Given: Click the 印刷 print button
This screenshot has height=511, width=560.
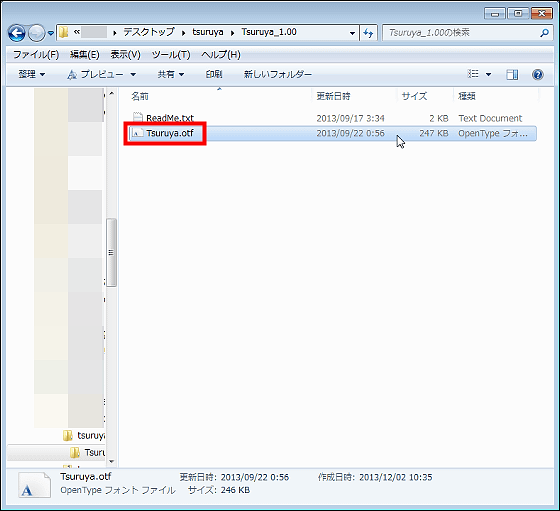Looking at the screenshot, I should point(214,74).
